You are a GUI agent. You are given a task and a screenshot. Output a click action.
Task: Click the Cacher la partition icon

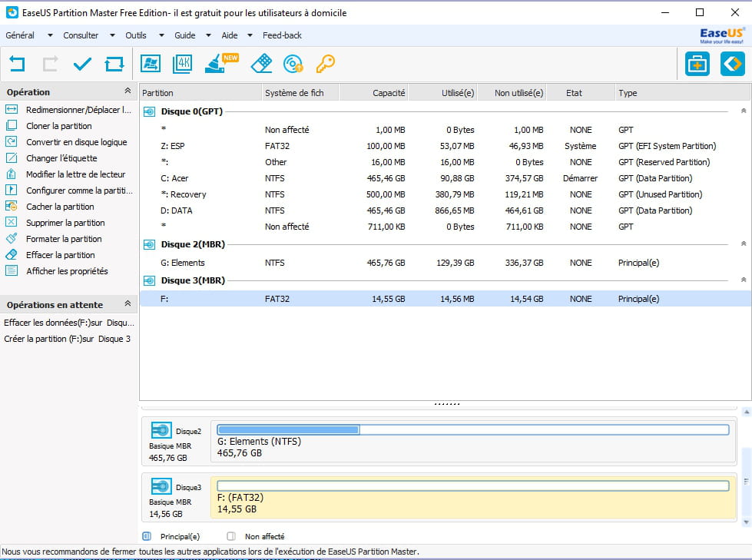(x=12, y=206)
